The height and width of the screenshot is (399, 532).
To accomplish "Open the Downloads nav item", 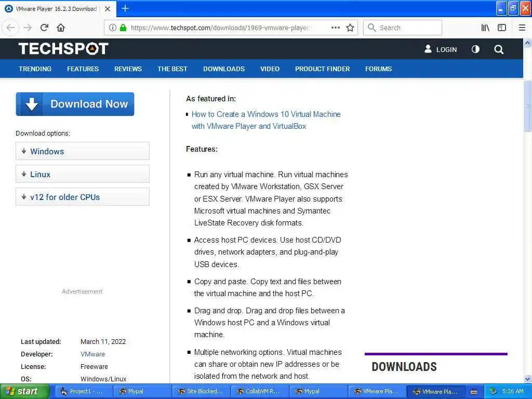I will coord(224,69).
